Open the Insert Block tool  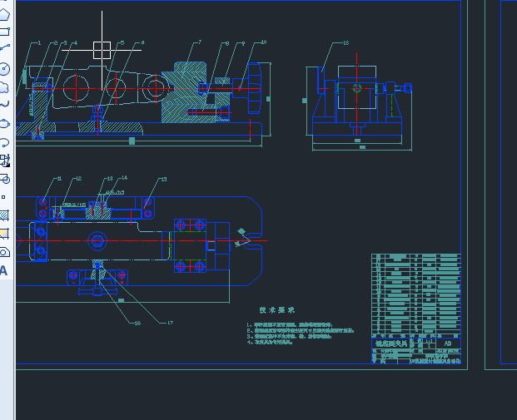5,161
